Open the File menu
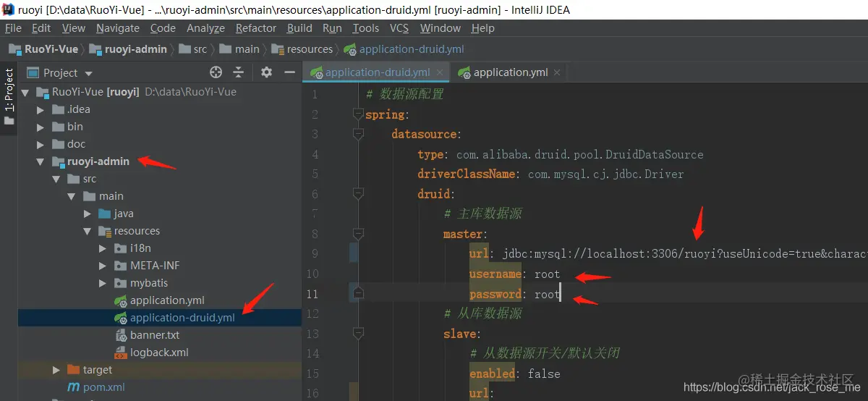Screen dimensions: 868x401 (x=13, y=28)
